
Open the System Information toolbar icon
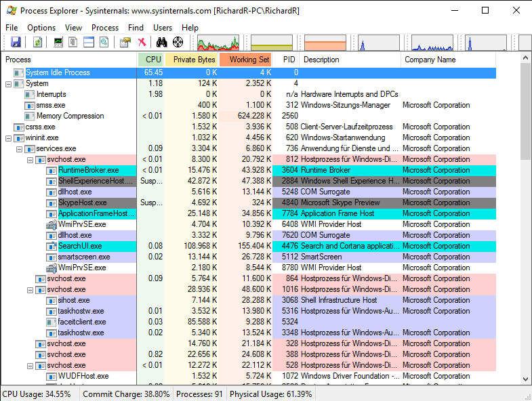click(x=58, y=42)
